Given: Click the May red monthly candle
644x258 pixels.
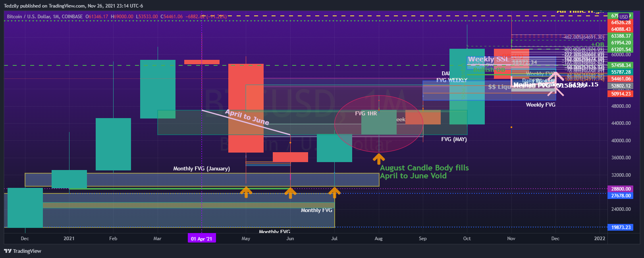Looking at the screenshot, I should (x=246, y=108).
